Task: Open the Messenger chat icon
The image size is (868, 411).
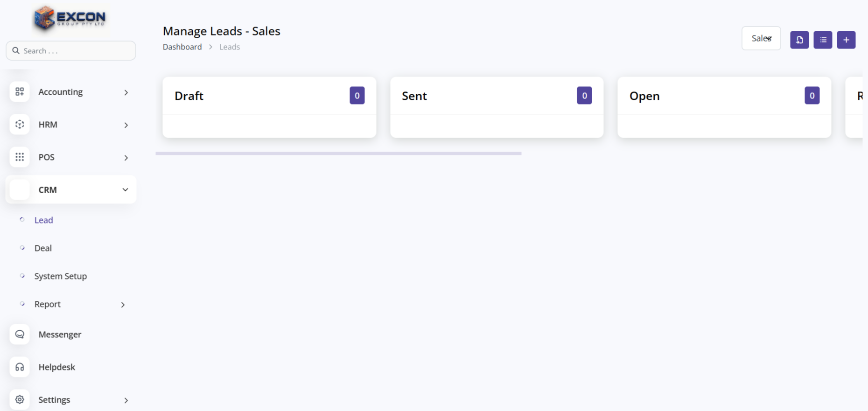Action: pyautogui.click(x=20, y=334)
